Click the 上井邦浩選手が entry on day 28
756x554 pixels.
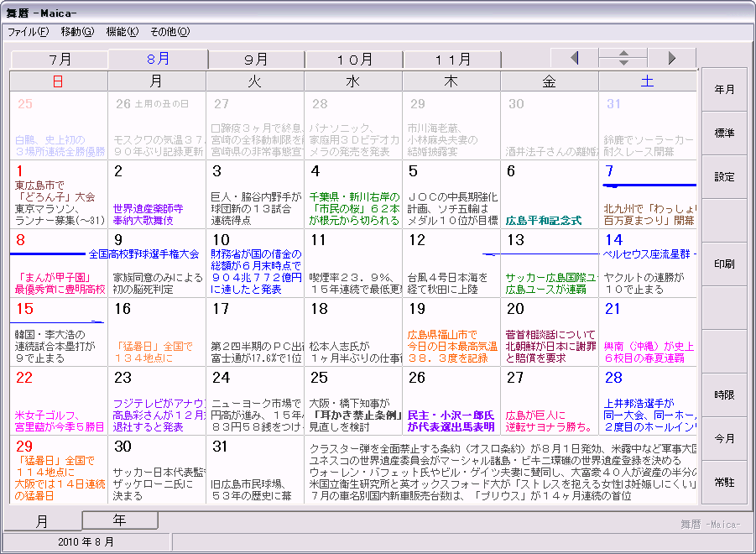pos(649,415)
